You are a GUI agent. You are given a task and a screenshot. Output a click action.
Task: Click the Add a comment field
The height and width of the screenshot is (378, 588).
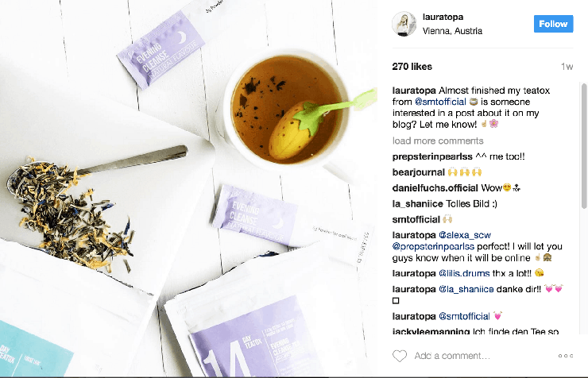point(484,356)
